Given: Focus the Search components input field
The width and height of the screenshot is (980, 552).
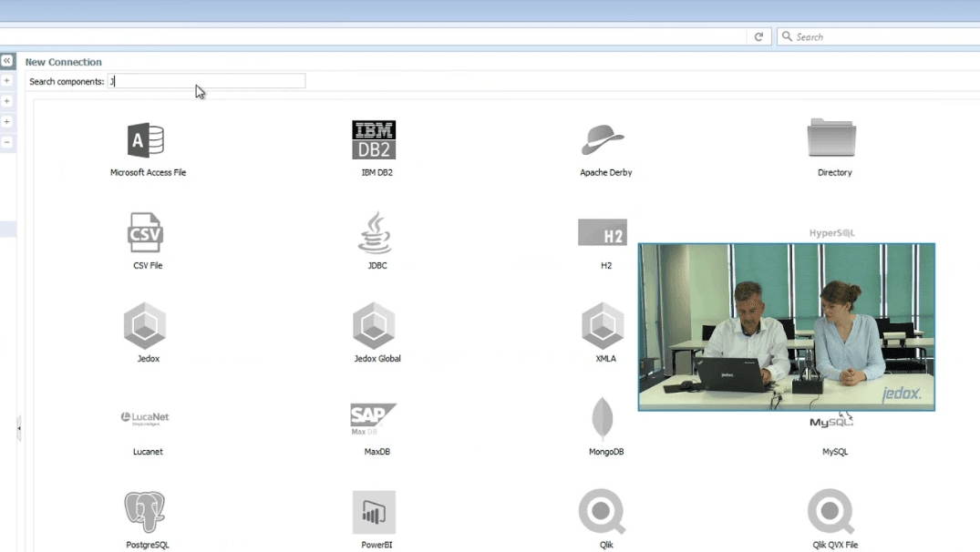Looking at the screenshot, I should click(206, 81).
